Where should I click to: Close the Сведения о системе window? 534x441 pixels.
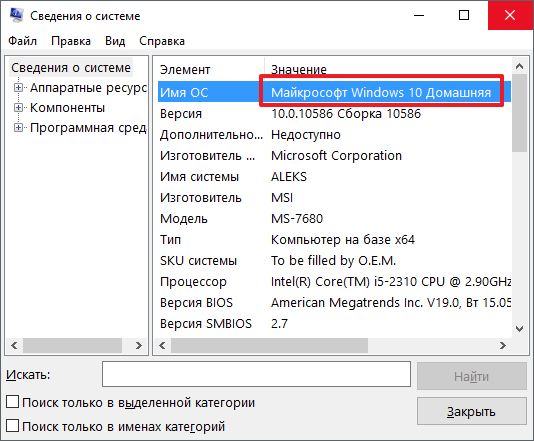pyautogui.click(x=510, y=15)
